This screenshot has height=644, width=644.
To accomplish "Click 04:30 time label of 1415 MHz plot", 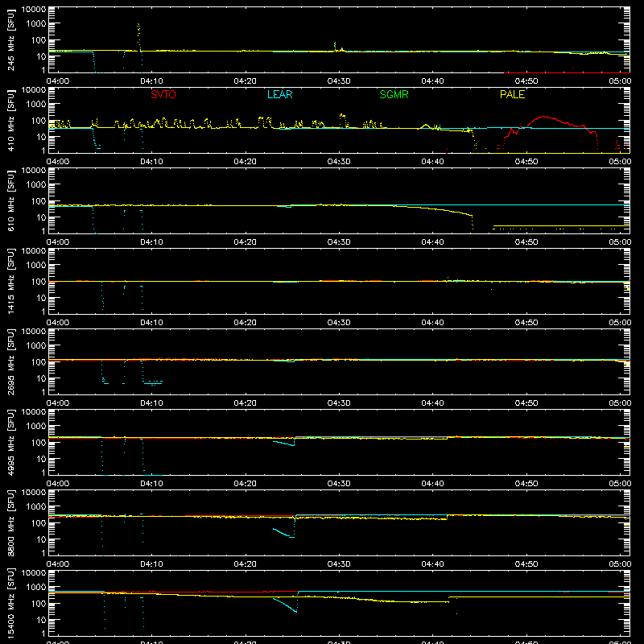I will 339,323.
